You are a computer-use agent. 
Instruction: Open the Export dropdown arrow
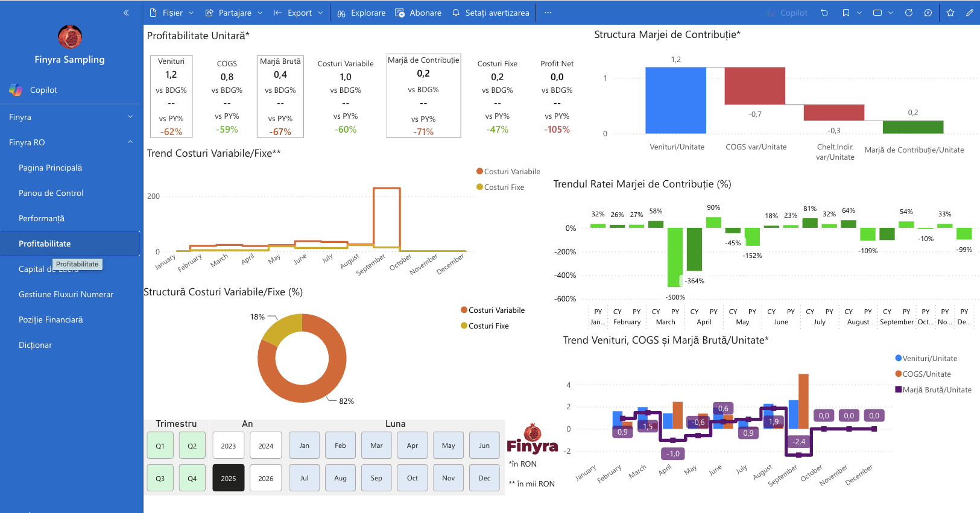[320, 13]
